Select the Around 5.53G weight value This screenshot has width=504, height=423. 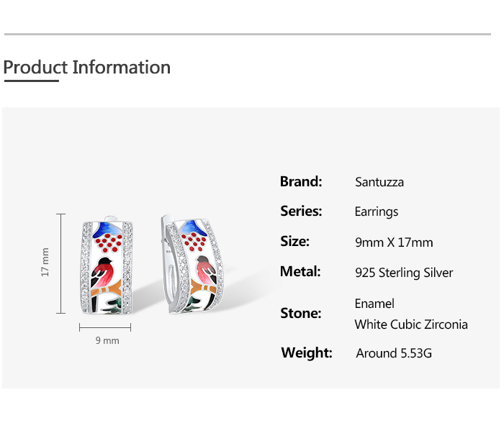pyautogui.click(x=394, y=353)
